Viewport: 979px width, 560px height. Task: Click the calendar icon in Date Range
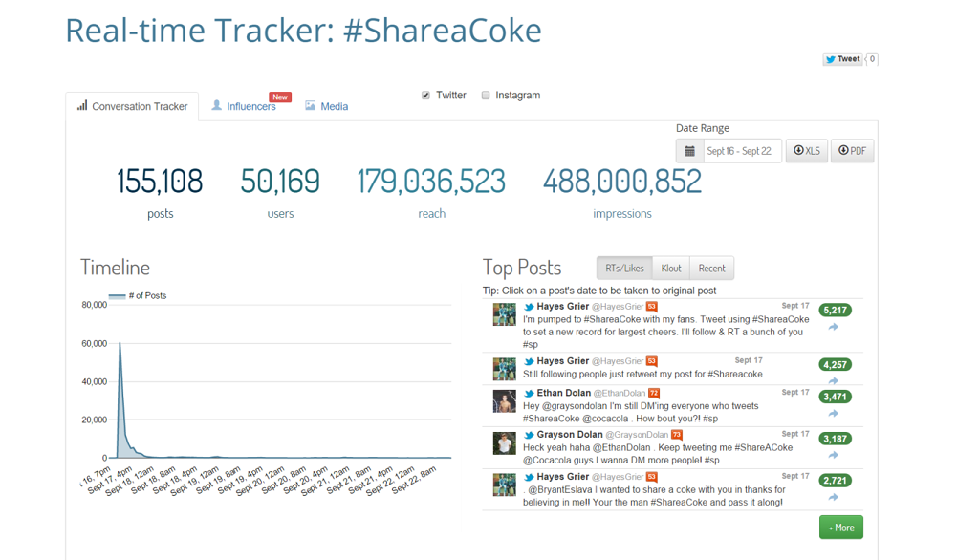tap(689, 151)
